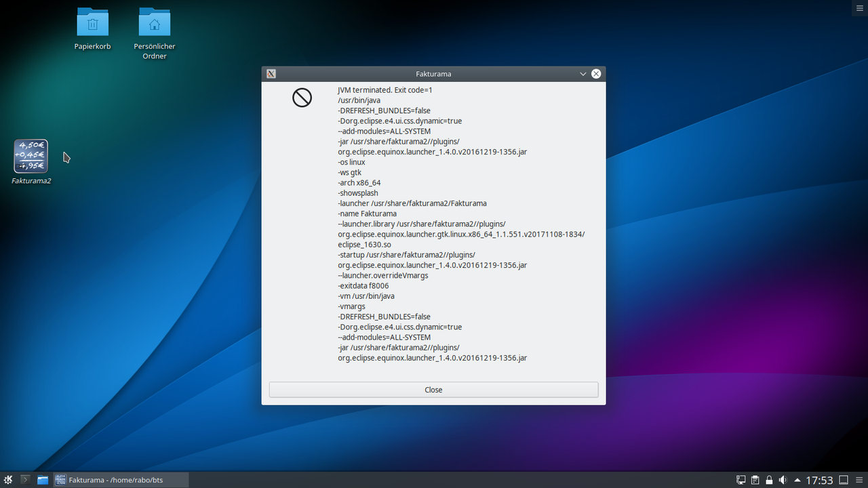This screenshot has width=868, height=488.
Task: Open the panel toolbox hamburger menu
Action: [x=860, y=480]
